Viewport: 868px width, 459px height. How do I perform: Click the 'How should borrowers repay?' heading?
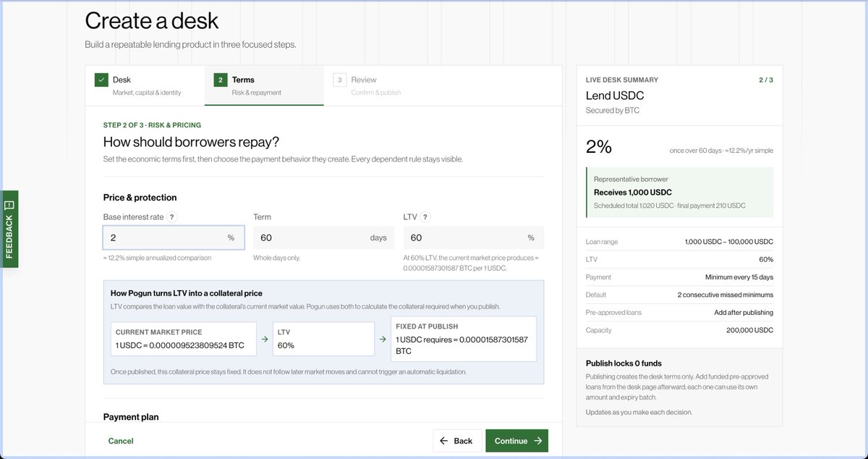[191, 142]
